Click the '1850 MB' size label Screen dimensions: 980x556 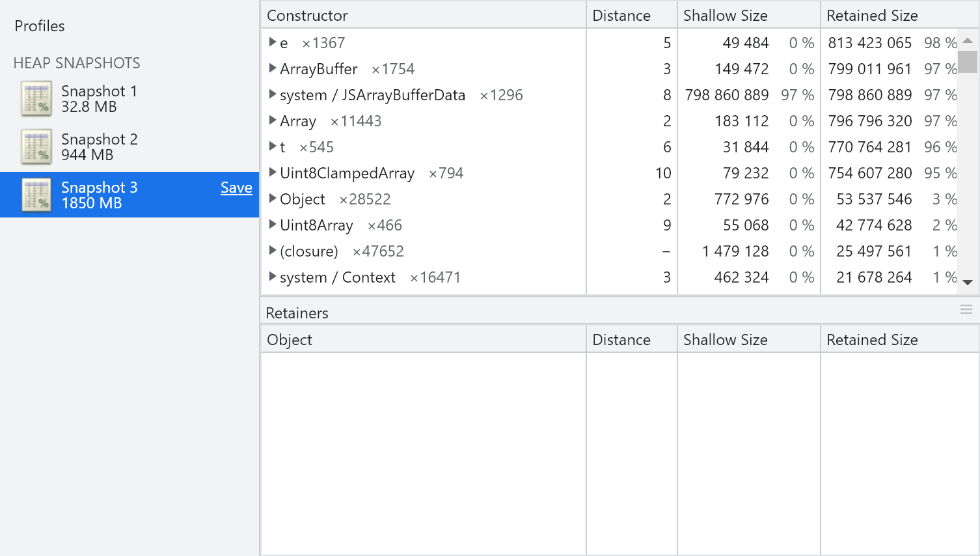point(92,203)
